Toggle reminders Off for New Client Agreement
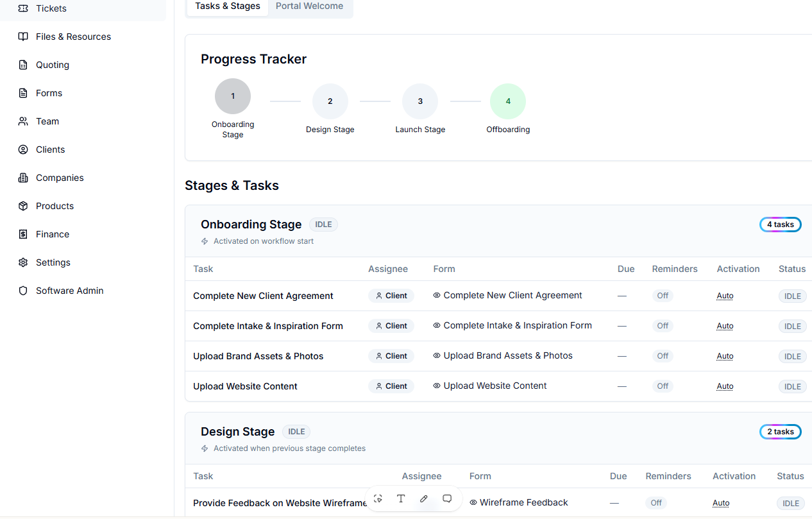The height and width of the screenshot is (519, 812). tap(663, 296)
